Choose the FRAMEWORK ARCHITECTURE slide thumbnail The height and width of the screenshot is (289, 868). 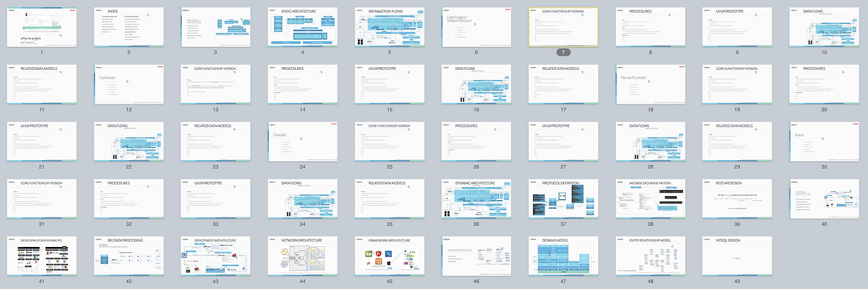[390, 256]
